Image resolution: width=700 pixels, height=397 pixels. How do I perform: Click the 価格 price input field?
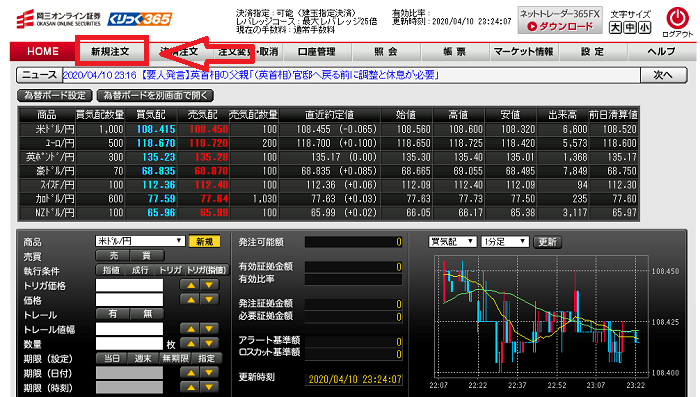click(x=129, y=300)
